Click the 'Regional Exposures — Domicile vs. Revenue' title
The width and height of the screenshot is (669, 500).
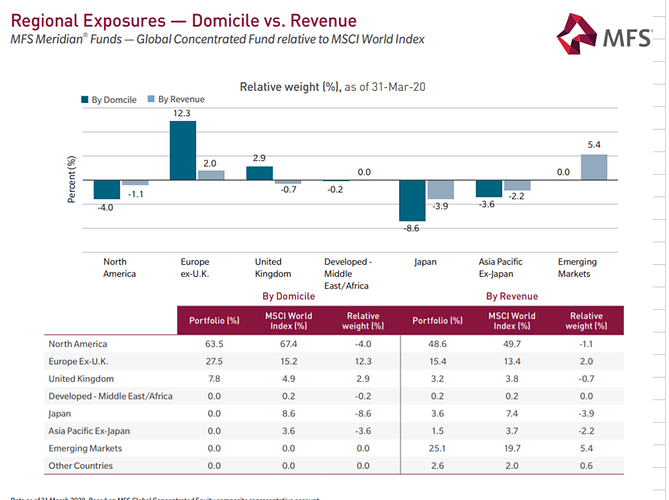coord(183,20)
